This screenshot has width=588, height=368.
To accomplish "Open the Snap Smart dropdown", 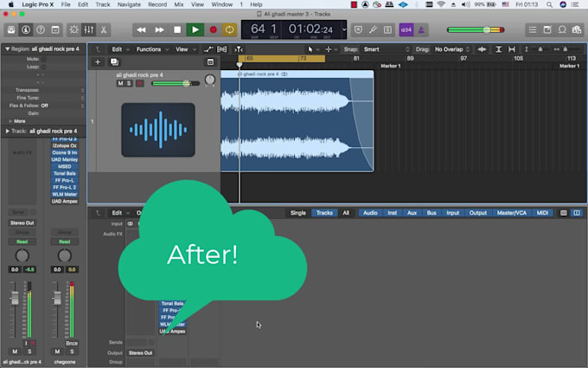I will click(387, 49).
